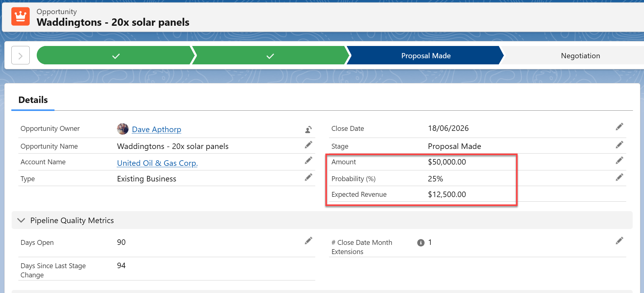
Task: Open the United Oil & Gas Corp. account
Action: tap(157, 163)
